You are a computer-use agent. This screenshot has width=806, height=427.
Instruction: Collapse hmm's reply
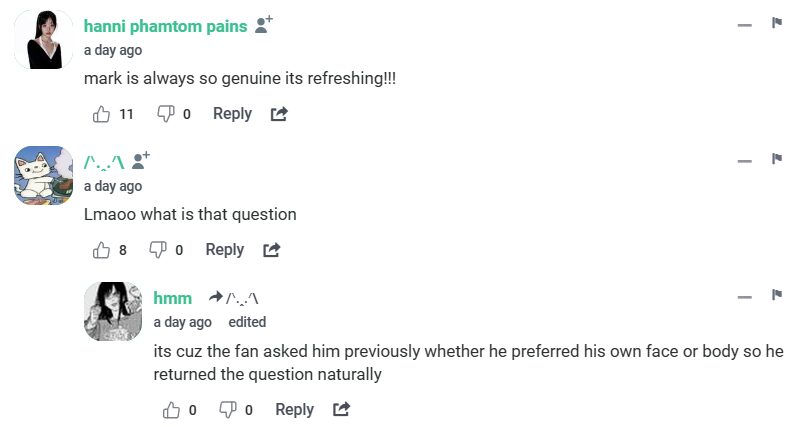coord(744,296)
